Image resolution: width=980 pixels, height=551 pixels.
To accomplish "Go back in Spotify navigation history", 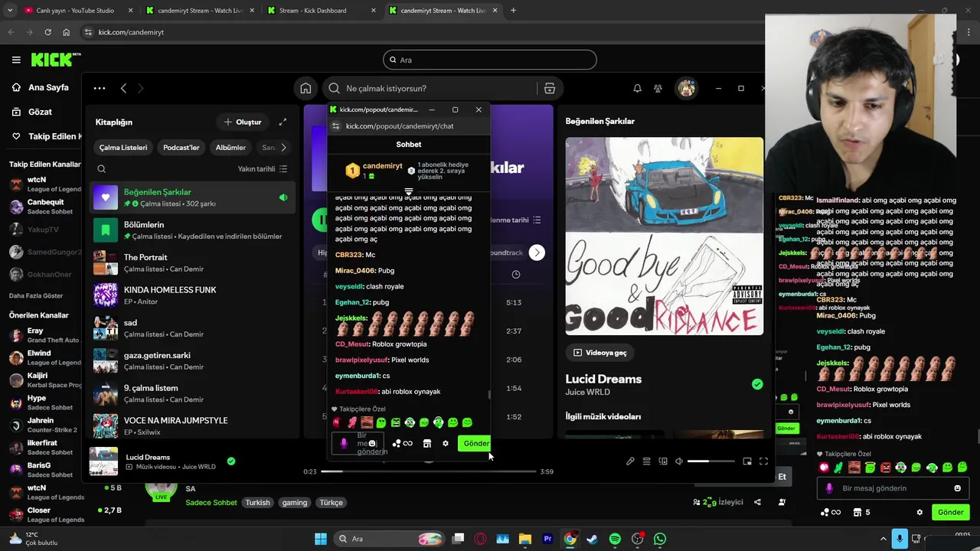I will click(123, 88).
